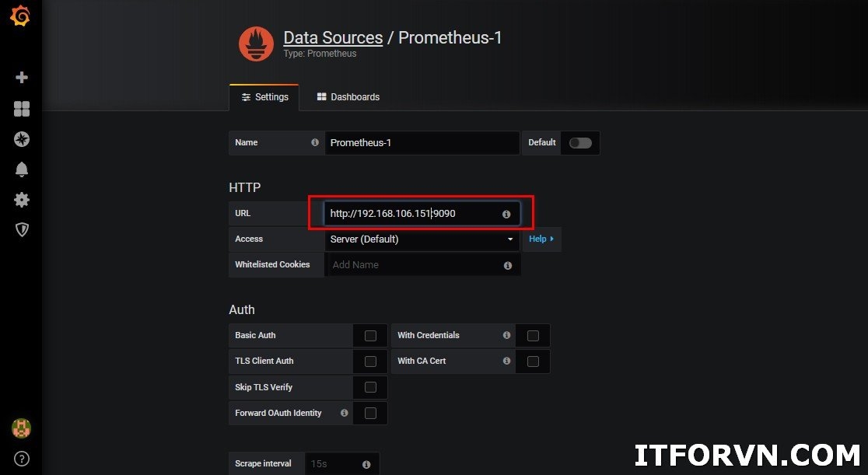The width and height of the screenshot is (868, 475).
Task: Open the Data Sources breadcrumb link
Action: pyautogui.click(x=333, y=37)
